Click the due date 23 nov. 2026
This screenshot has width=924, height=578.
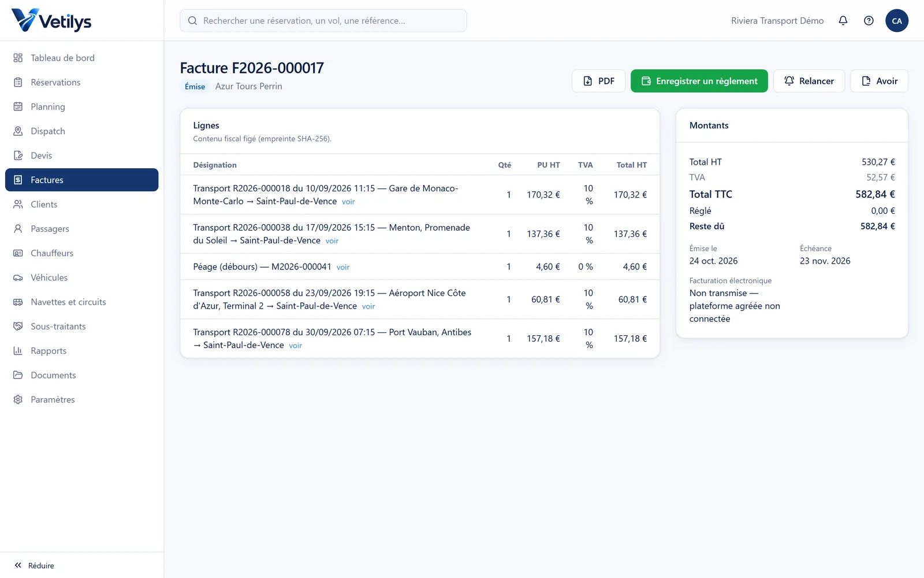point(825,261)
